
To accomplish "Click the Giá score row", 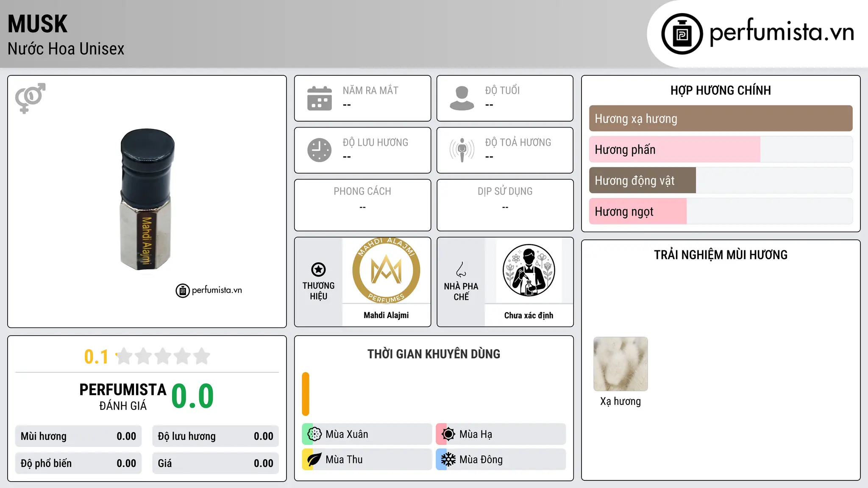I will pyautogui.click(x=215, y=463).
